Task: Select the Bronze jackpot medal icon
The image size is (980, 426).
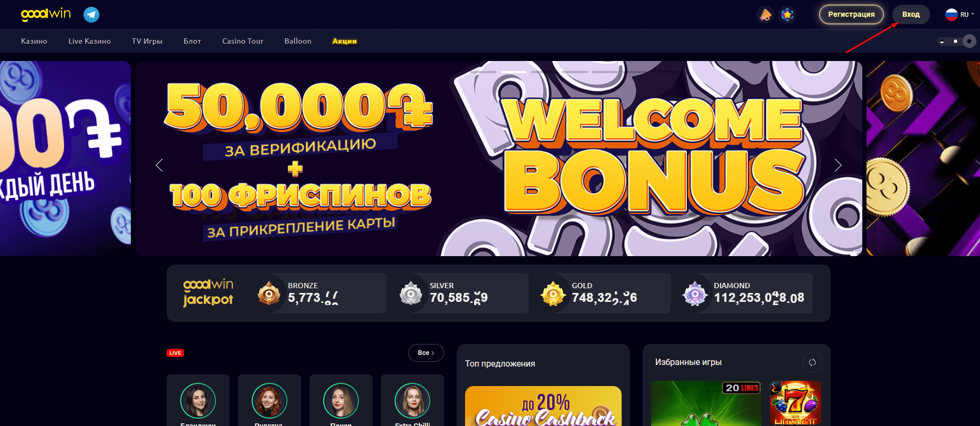Action: (x=269, y=293)
